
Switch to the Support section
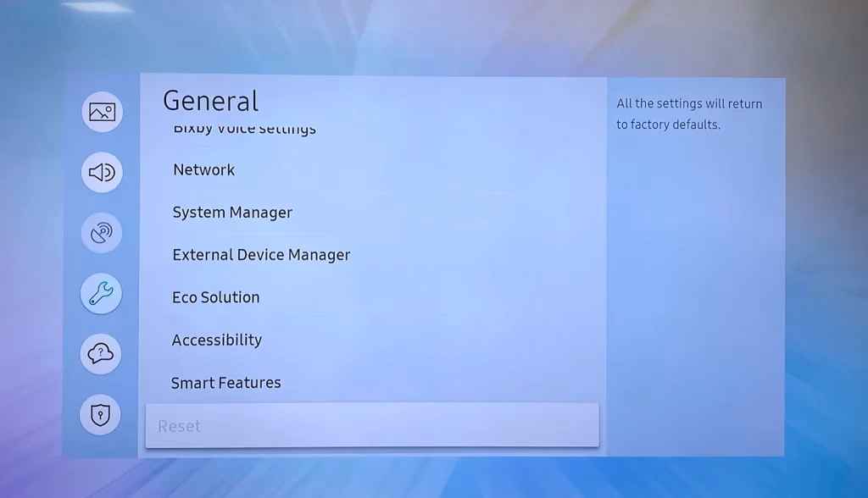[101, 354]
